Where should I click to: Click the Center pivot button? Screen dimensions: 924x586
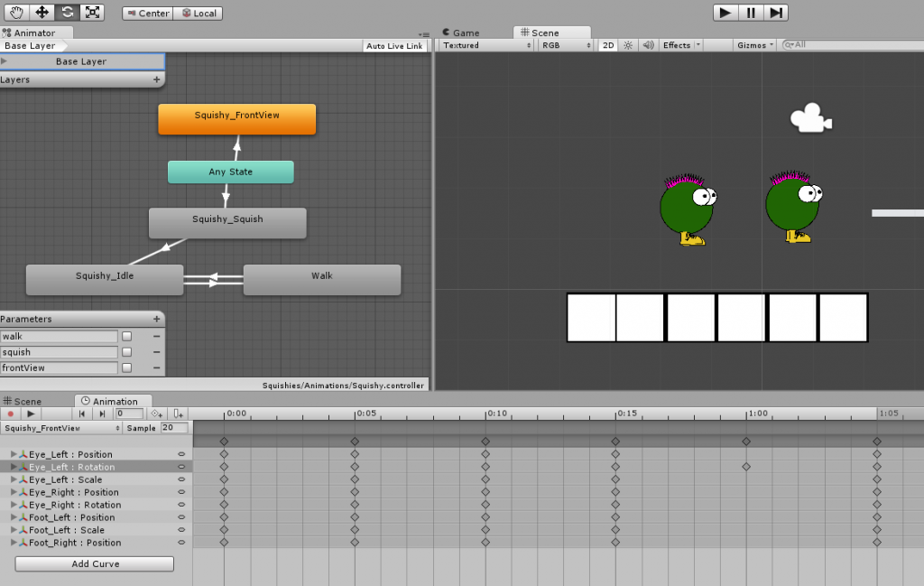pos(147,13)
